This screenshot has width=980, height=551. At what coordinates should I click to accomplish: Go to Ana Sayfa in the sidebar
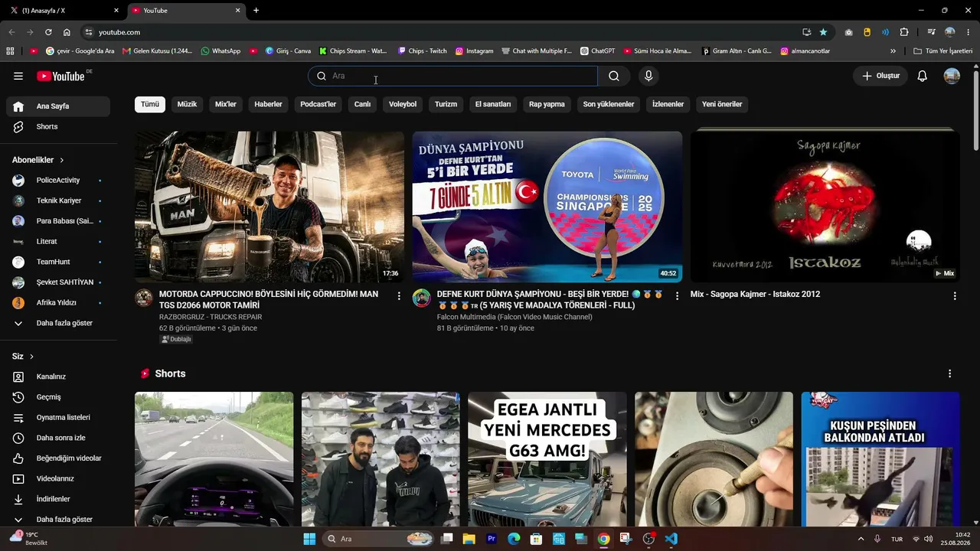[58, 106]
